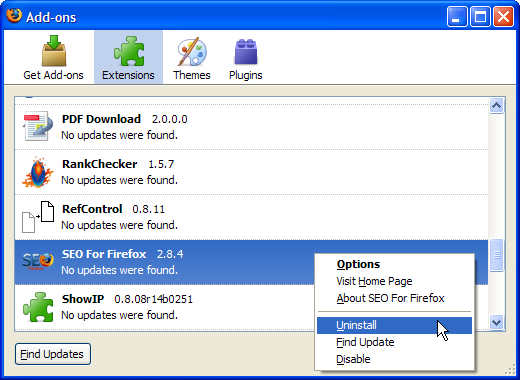Click version number 2.8.4
Viewport: 520px width, 380px height.
170,254
